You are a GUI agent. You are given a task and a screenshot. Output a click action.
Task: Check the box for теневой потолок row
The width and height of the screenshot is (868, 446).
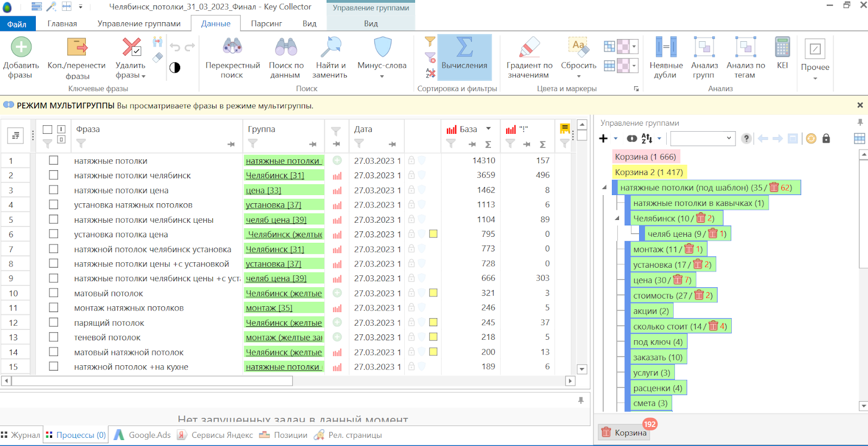click(53, 337)
